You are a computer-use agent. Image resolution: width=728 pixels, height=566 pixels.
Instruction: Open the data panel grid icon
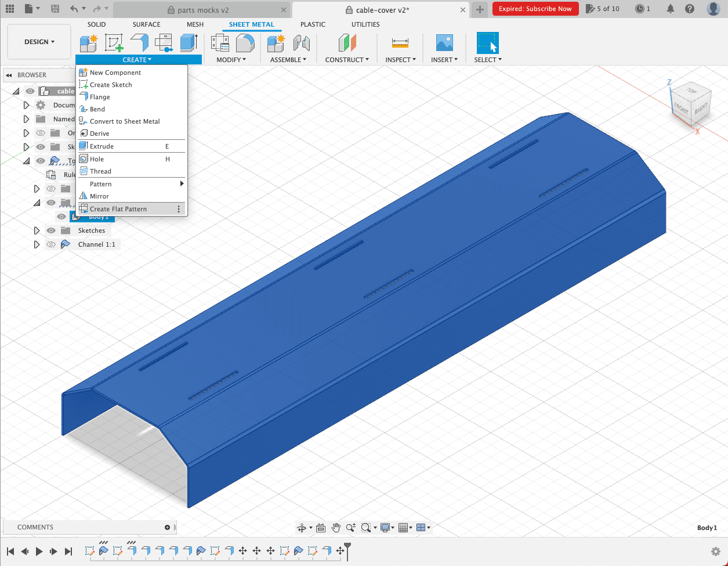pos(9,9)
